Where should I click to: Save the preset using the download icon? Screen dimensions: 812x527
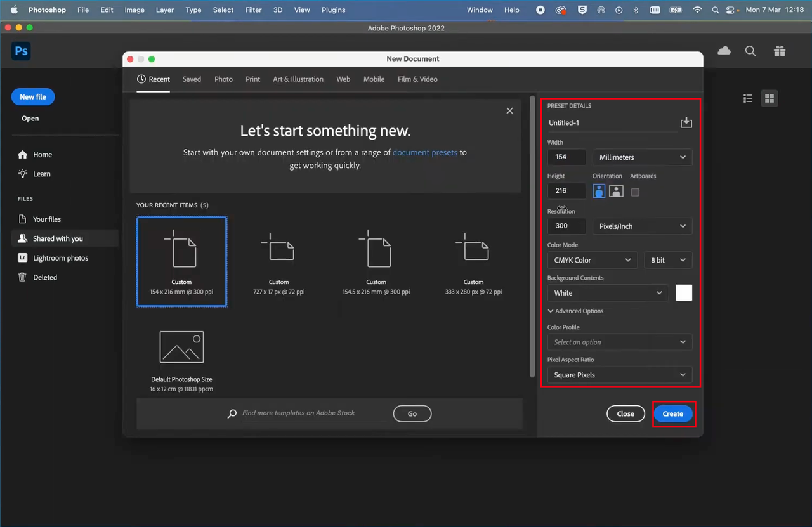[x=686, y=122]
